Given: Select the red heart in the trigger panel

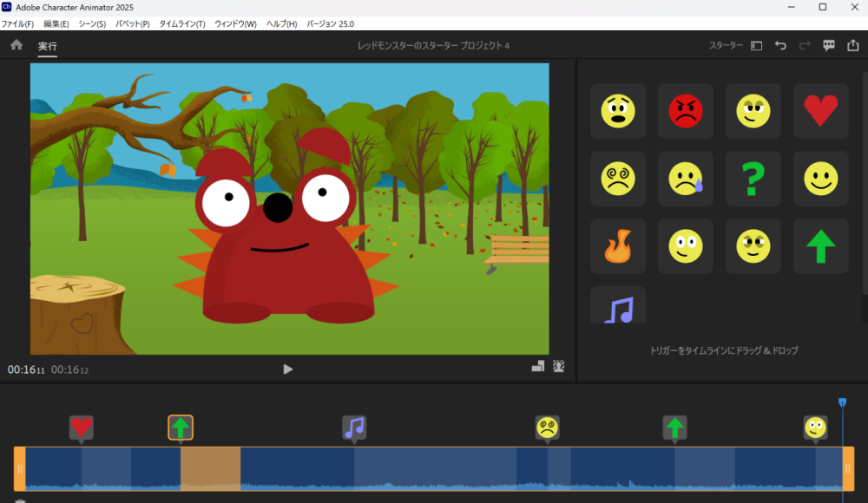Looking at the screenshot, I should [821, 111].
